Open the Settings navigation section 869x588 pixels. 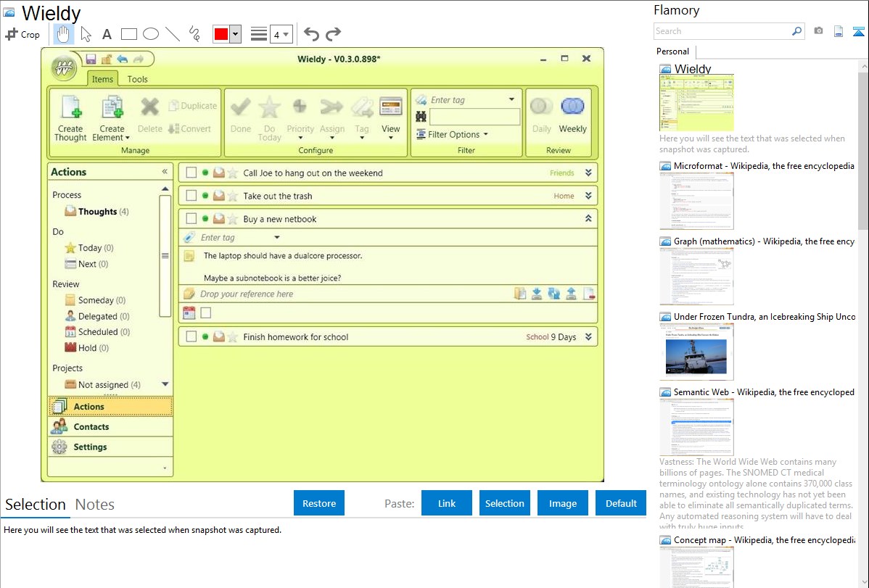tap(111, 447)
